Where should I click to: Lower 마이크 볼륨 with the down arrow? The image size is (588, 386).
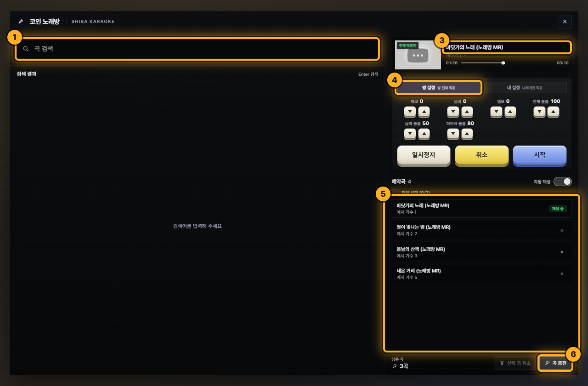453,133
